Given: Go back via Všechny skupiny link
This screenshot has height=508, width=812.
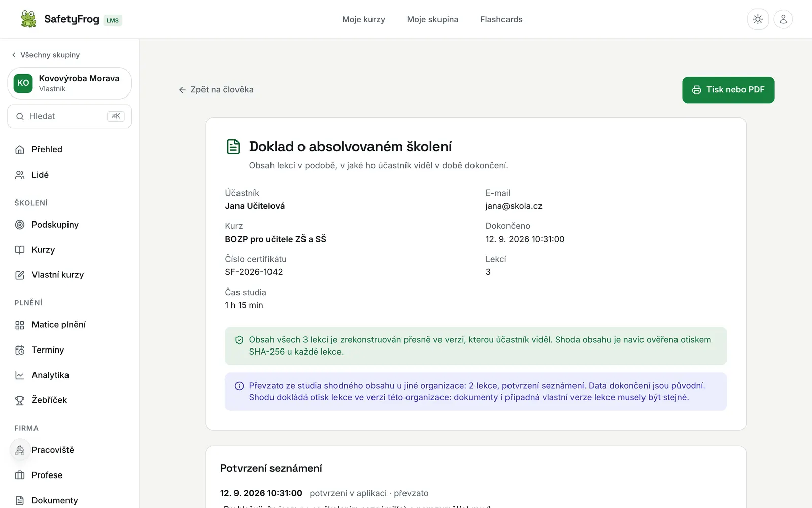Looking at the screenshot, I should [46, 55].
